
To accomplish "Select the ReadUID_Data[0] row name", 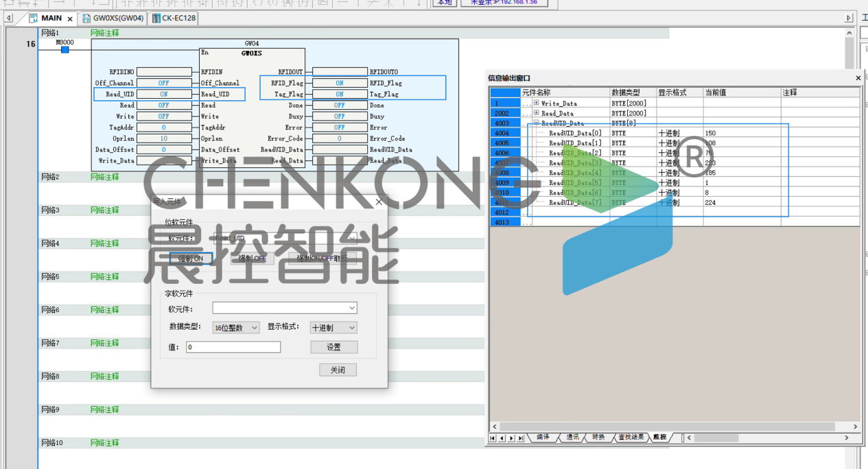I will point(575,133).
